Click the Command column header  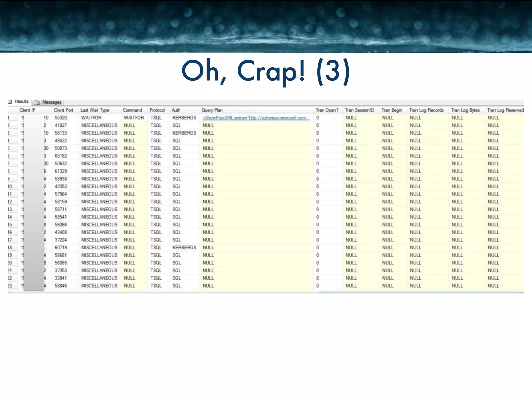(132, 110)
